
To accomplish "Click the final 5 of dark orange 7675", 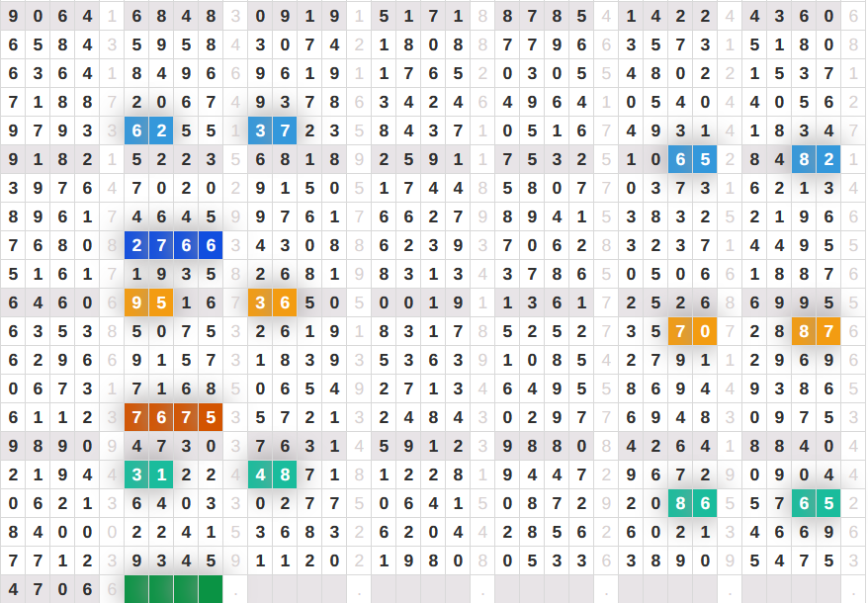I will click(x=211, y=418).
